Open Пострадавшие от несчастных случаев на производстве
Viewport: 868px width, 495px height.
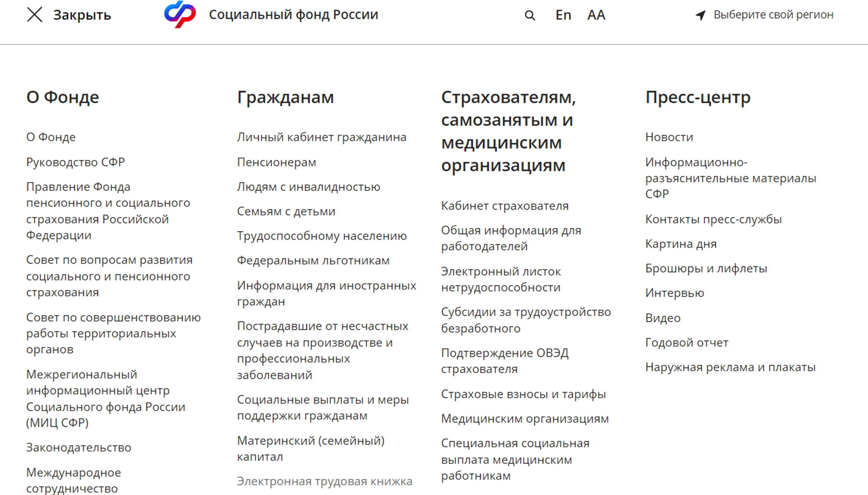point(323,351)
